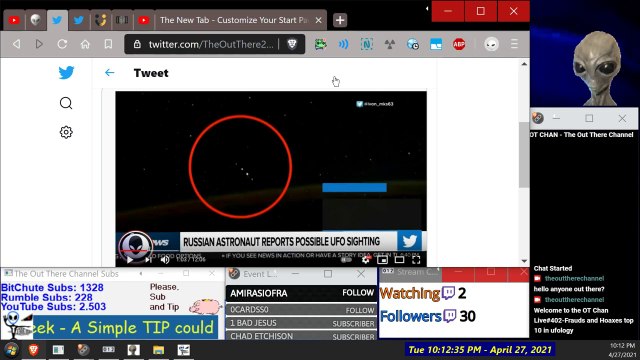Open the blue picture-in-picture extension
Screen dimensions: 640x360
(x=436, y=44)
